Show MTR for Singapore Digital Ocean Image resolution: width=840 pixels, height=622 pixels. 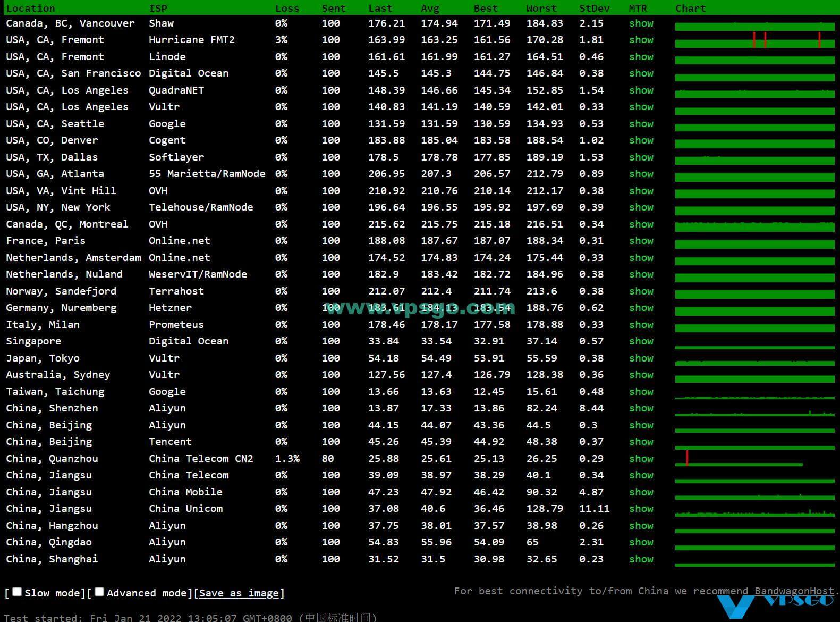coord(641,341)
